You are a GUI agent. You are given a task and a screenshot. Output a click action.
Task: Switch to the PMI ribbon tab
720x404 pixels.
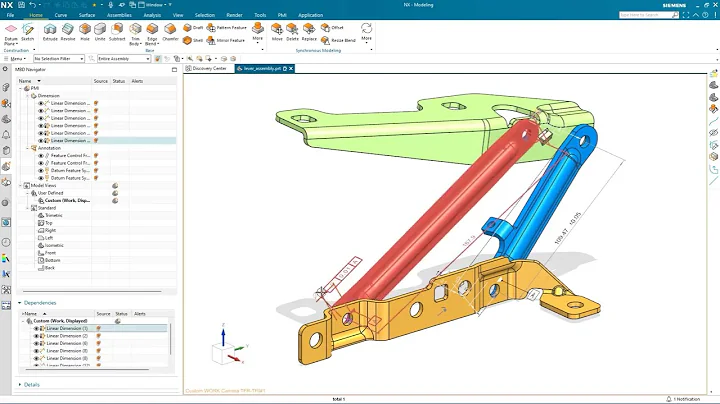(282, 15)
